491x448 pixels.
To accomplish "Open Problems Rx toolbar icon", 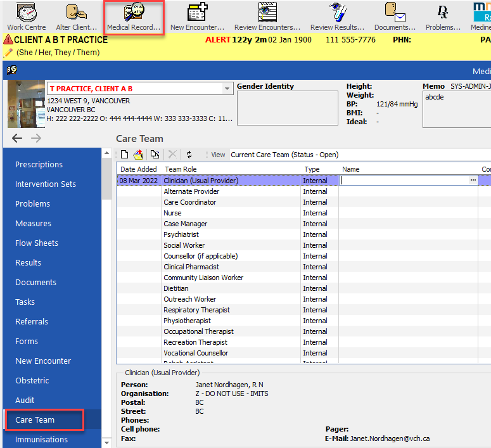I will tap(443, 16).
